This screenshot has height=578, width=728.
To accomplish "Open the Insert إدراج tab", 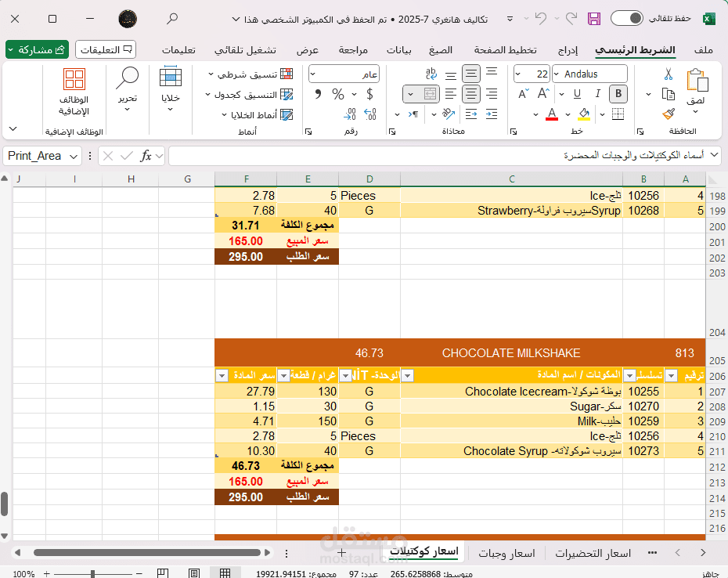I will tap(568, 50).
